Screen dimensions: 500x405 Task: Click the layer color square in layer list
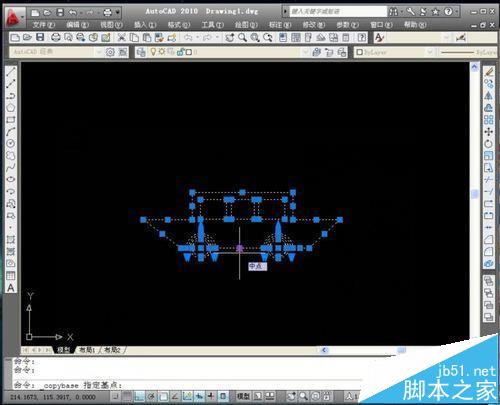click(x=189, y=52)
